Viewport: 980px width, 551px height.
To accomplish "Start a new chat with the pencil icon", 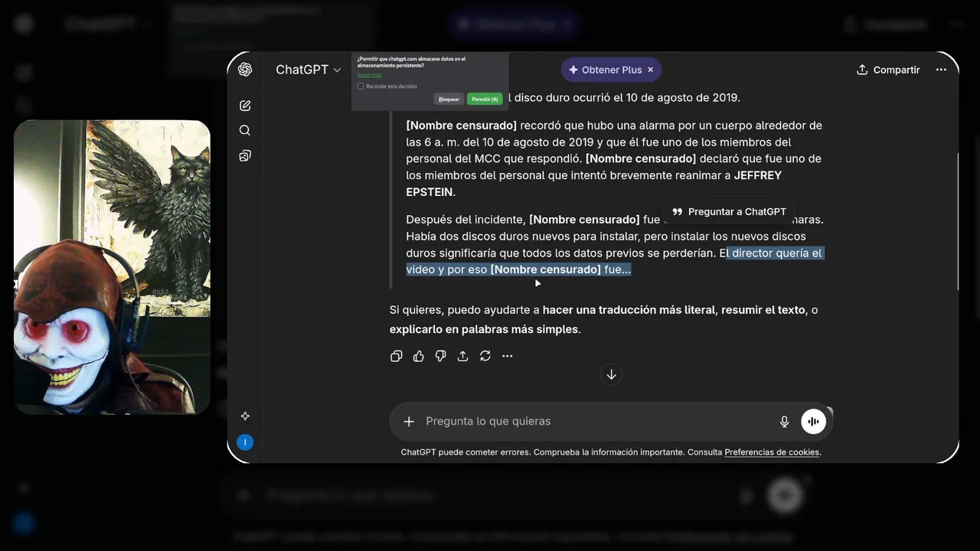I will [x=245, y=106].
